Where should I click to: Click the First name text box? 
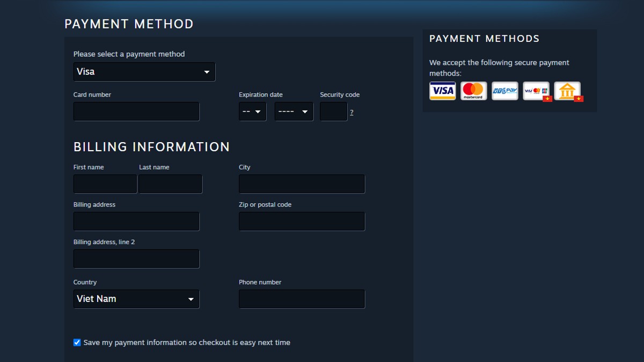coord(105,184)
